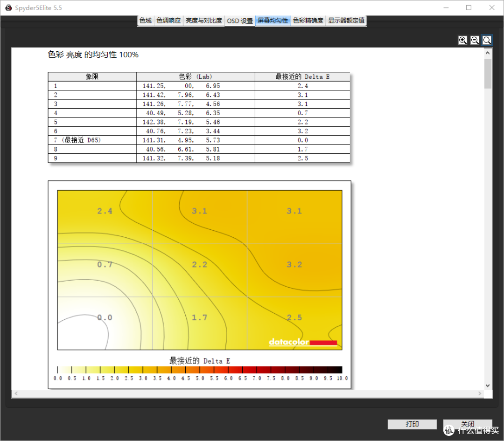Select the 屏幕均匀性 tab
504x441 pixels.
pyautogui.click(x=273, y=21)
